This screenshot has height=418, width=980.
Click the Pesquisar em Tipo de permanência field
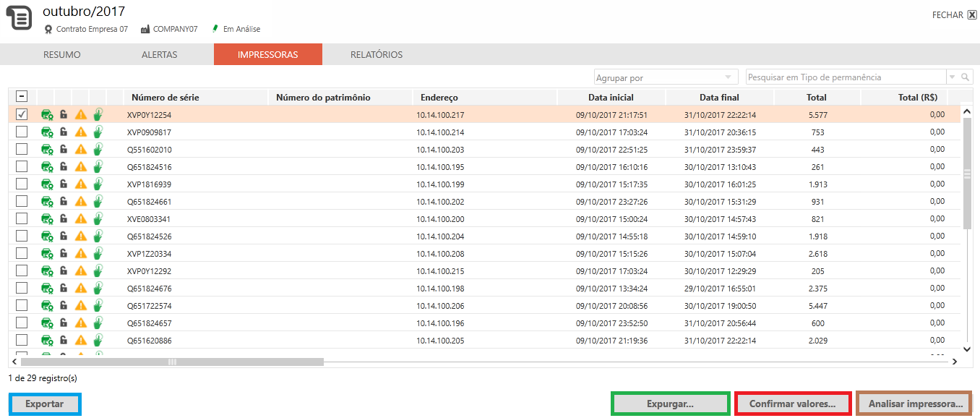(x=844, y=77)
